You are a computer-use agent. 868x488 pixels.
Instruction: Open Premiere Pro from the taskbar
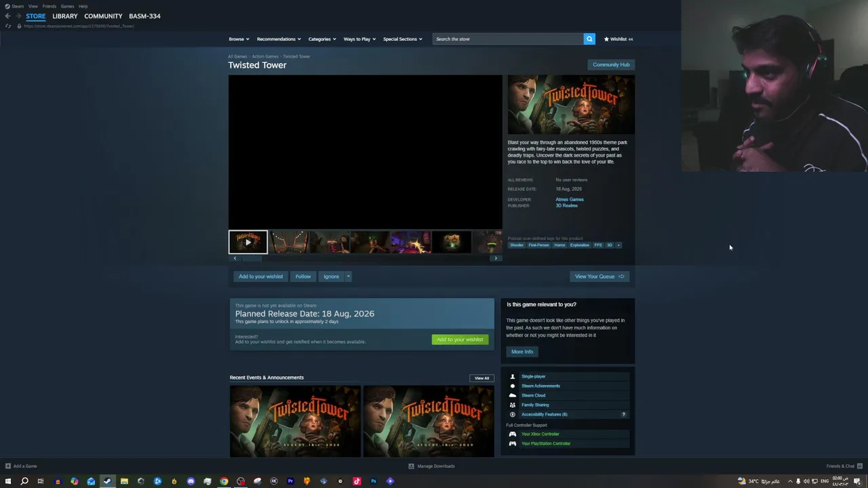[290, 481]
